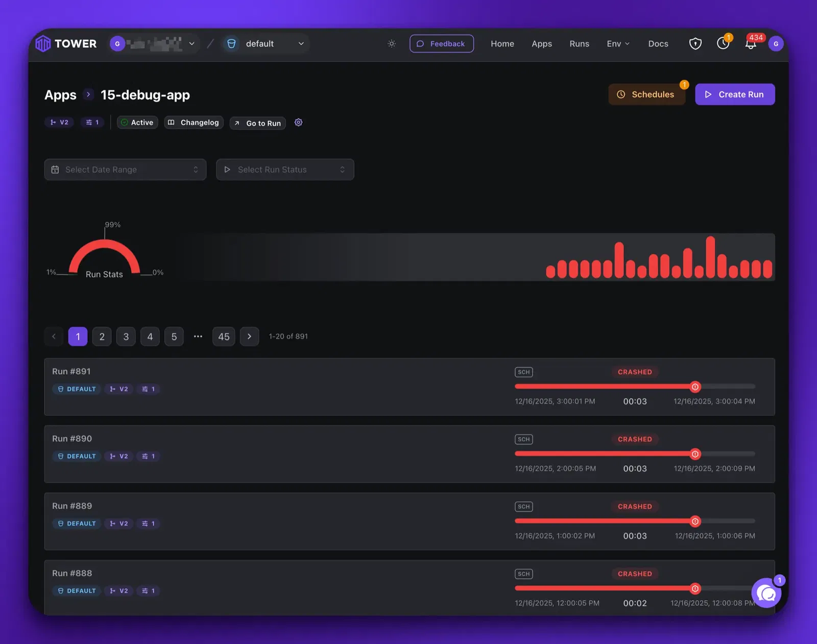The image size is (817, 644).
Task: Open the shield security icon
Action: (x=695, y=44)
